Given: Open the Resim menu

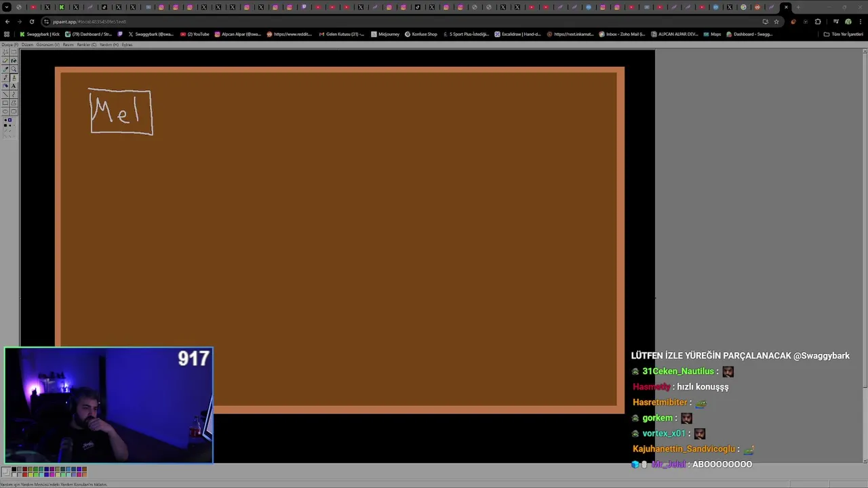Looking at the screenshot, I should 68,45.
